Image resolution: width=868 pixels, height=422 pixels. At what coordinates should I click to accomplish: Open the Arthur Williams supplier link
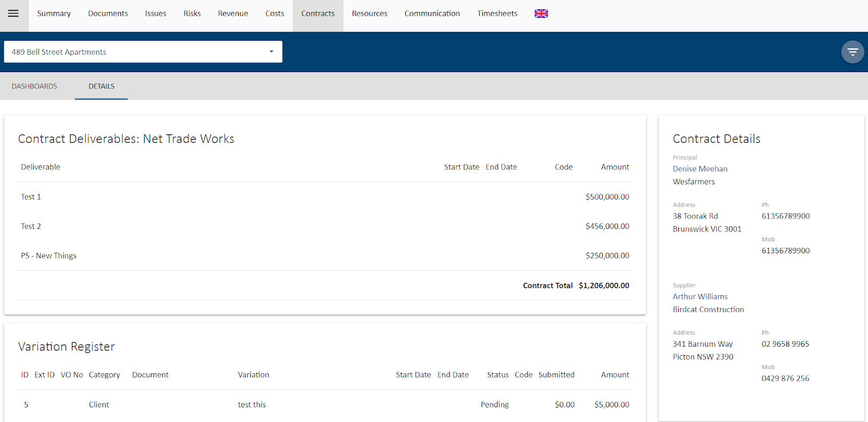point(700,297)
